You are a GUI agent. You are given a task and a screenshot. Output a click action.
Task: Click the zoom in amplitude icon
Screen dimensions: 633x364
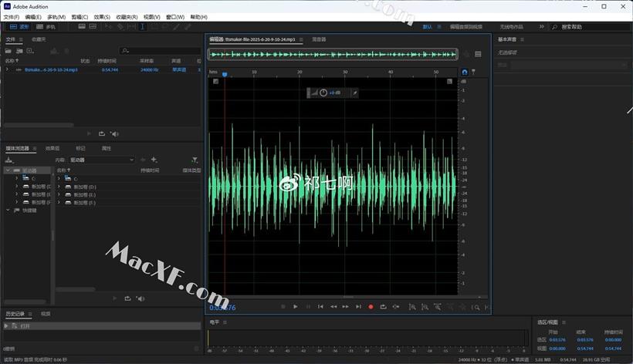tap(412, 307)
